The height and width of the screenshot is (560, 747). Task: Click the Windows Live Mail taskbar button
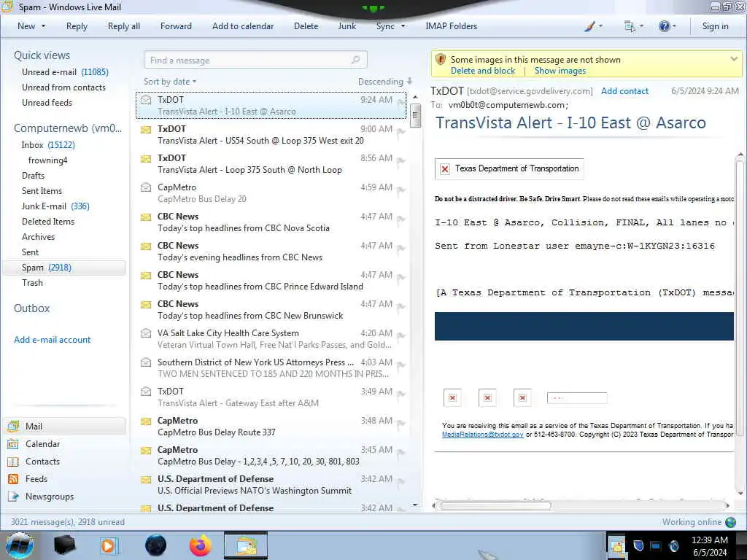(x=246, y=545)
